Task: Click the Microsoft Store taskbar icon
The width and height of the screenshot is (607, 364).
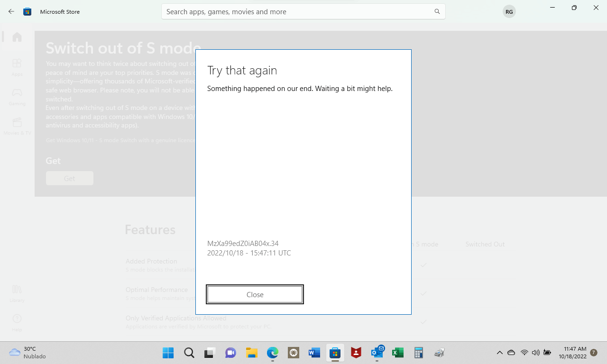Action: 335,353
